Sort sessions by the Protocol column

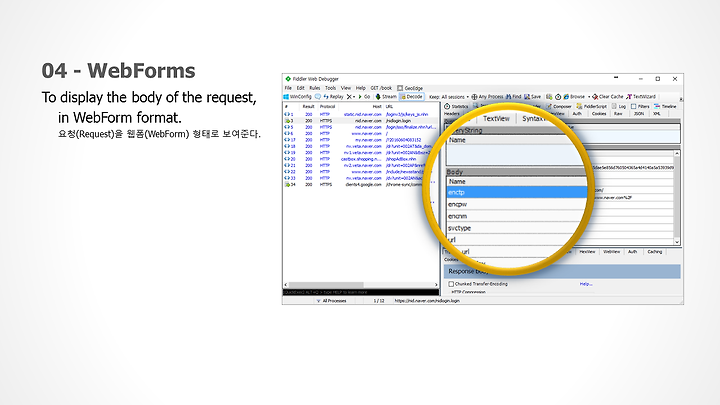[x=327, y=107]
